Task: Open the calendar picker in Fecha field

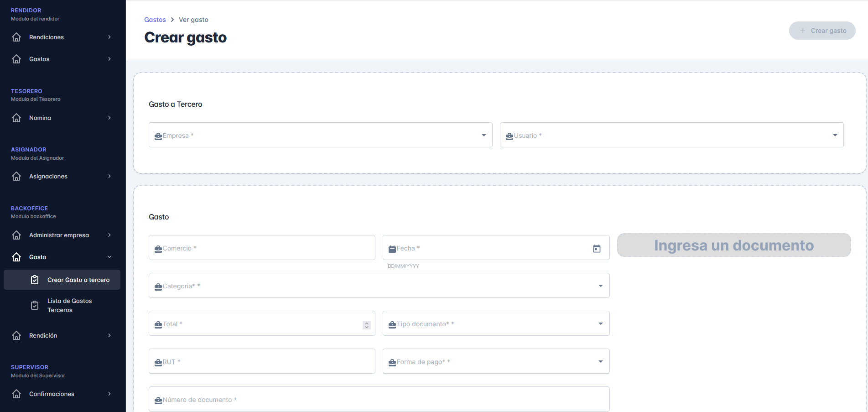Action: (597, 248)
